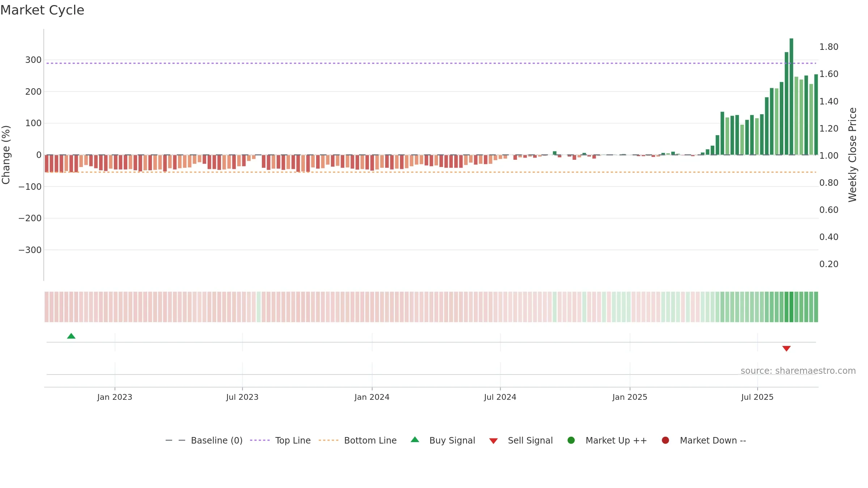Click the −300 tick on left axis
The width and height of the screenshot is (868, 488).
point(30,250)
